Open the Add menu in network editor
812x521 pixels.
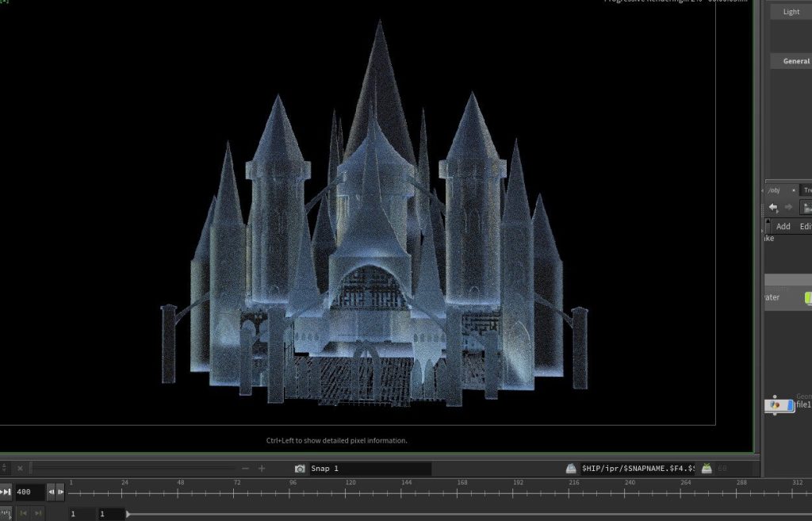coord(783,226)
